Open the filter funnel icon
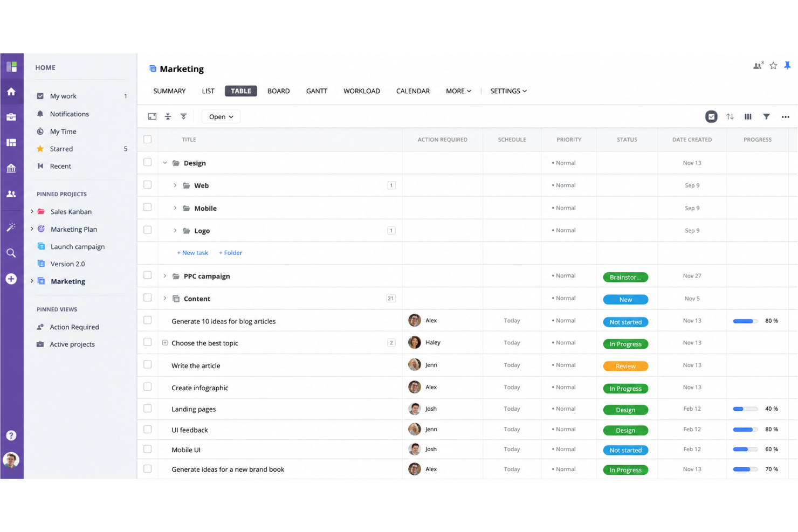The height and width of the screenshot is (532, 798). click(766, 116)
